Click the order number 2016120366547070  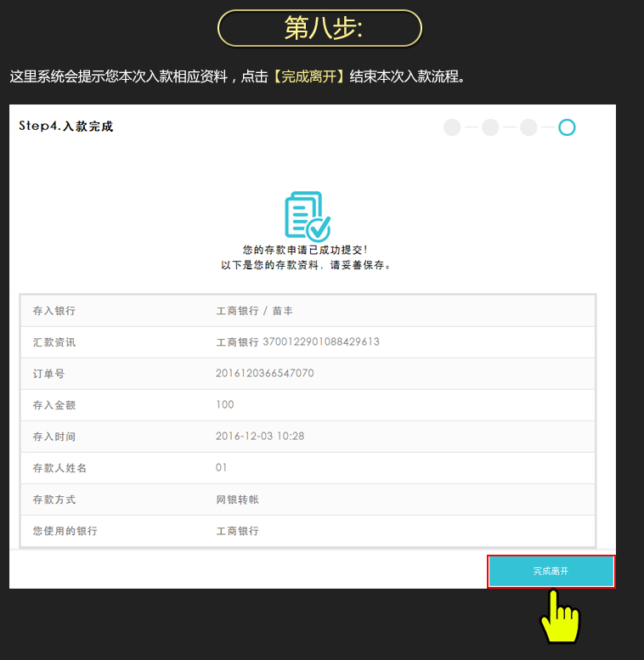[265, 374]
